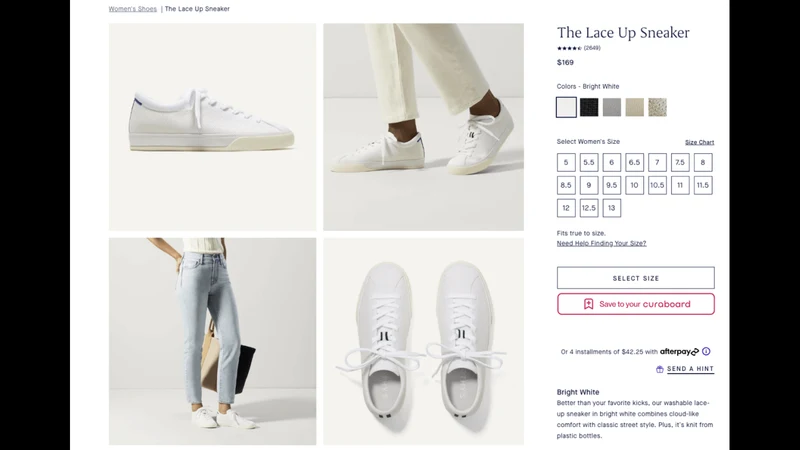Image resolution: width=800 pixels, height=450 pixels.
Task: Click the gift icon beside Send a Hint
Action: pyautogui.click(x=660, y=369)
